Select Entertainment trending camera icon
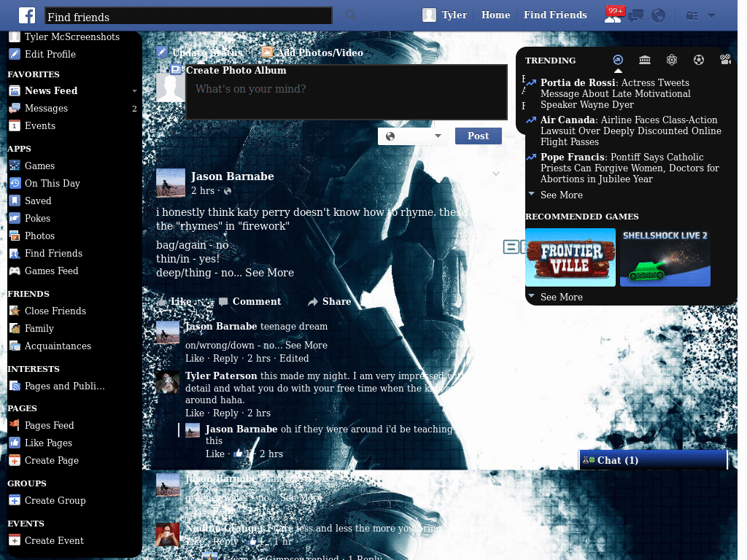The height and width of the screenshot is (560, 747). (725, 60)
